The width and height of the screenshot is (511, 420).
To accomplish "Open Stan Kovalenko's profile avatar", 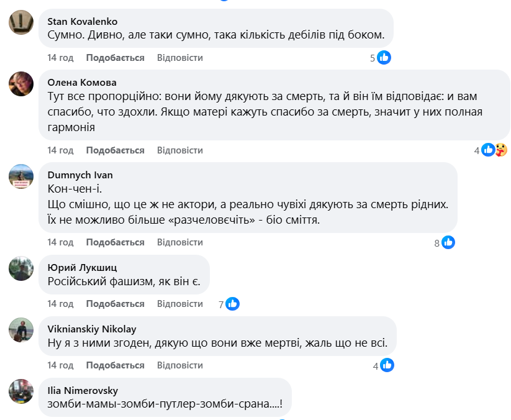I will 21,23.
